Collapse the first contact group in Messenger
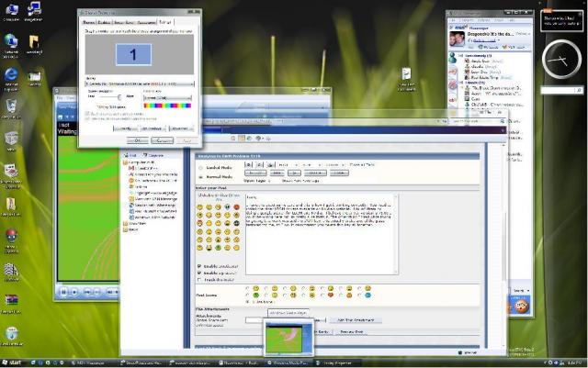The image size is (588, 368). [x=461, y=55]
